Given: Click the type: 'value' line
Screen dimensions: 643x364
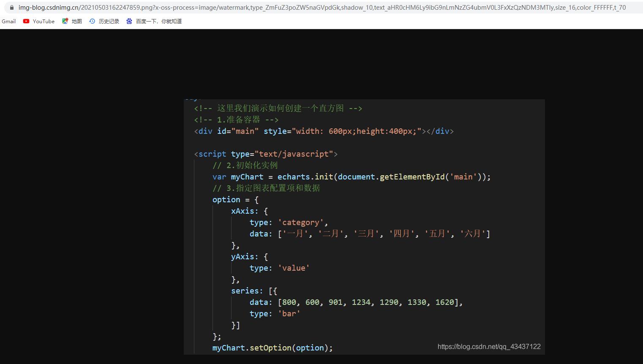Looking at the screenshot, I should click(280, 268).
